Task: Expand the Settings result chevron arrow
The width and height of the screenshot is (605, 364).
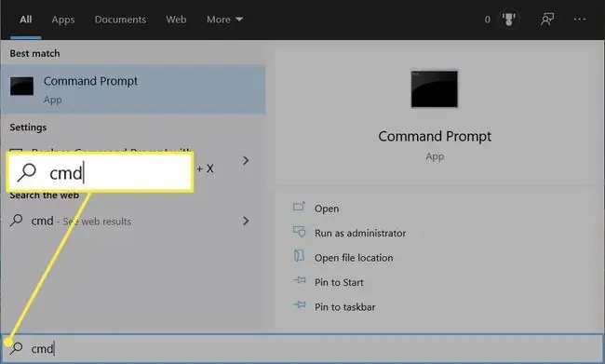Action: pyautogui.click(x=246, y=160)
